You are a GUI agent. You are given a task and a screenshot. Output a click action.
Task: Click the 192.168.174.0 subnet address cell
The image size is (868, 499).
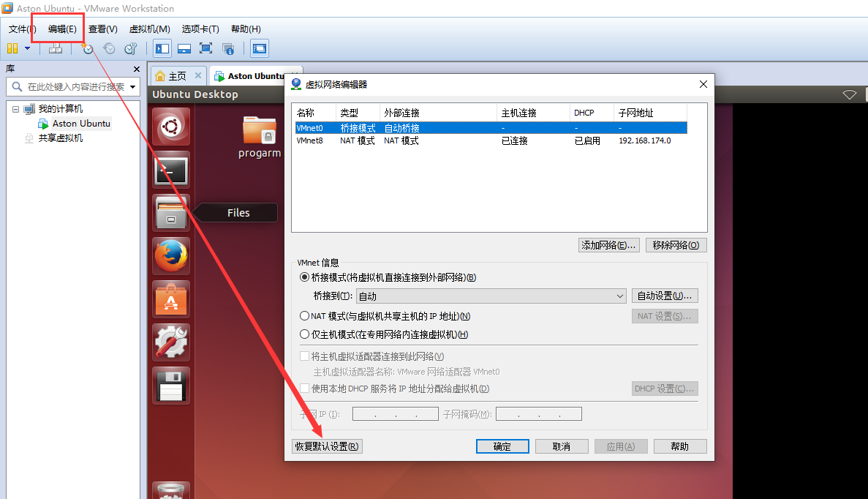pyautogui.click(x=645, y=140)
